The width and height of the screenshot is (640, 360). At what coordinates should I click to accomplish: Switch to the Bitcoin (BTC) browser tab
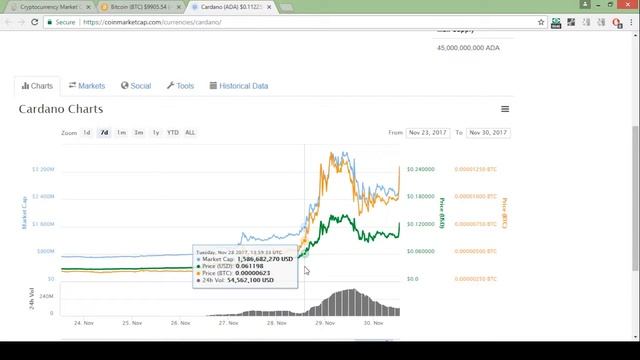[x=139, y=7]
